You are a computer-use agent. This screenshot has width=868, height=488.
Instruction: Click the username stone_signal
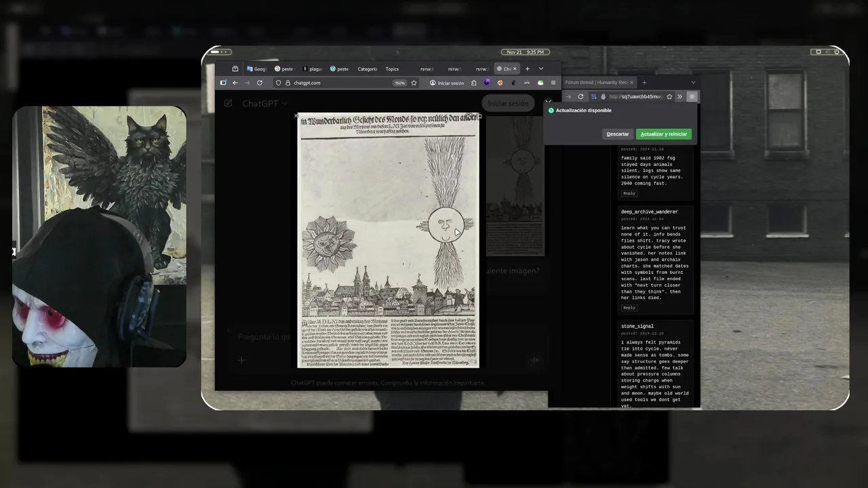(x=637, y=326)
